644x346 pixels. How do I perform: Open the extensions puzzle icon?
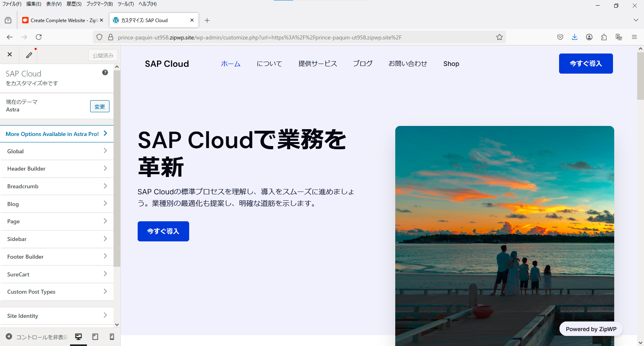point(604,37)
